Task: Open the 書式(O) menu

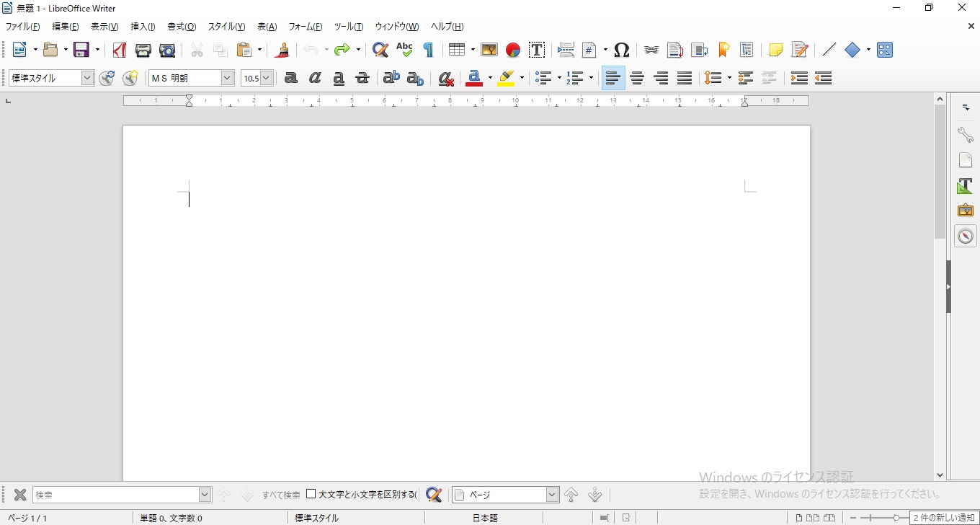Action: tap(182, 27)
